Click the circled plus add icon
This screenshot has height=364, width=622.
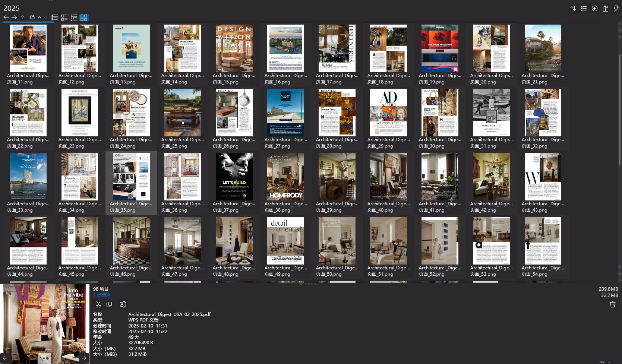click(x=594, y=8)
